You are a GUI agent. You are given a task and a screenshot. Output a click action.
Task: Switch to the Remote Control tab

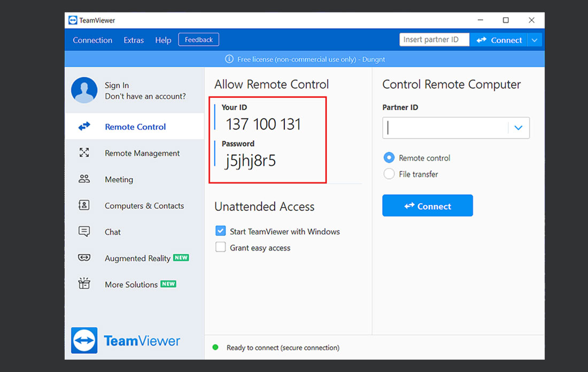(135, 126)
